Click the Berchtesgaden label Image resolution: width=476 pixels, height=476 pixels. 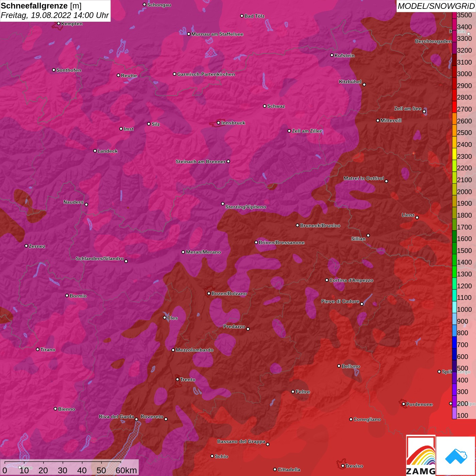[x=434, y=41]
